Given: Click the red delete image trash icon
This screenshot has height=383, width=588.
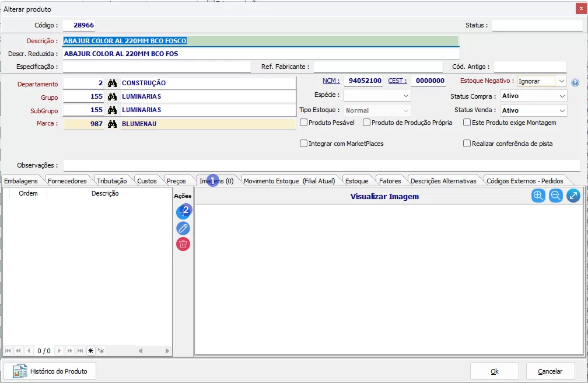Looking at the screenshot, I should (183, 244).
